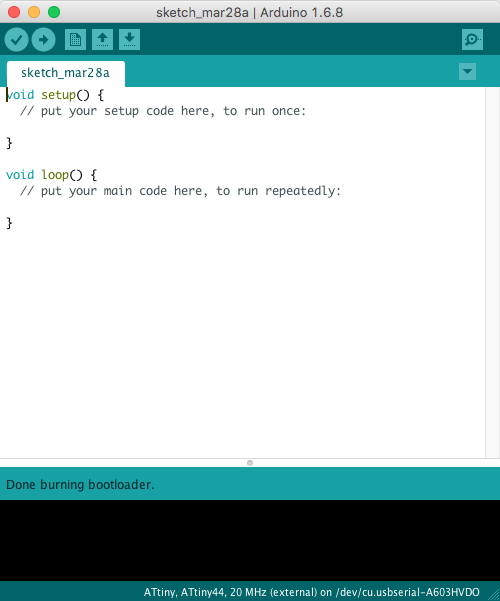Close the Arduino window with red button
Viewport: 500px width, 601px height.
click(x=14, y=12)
